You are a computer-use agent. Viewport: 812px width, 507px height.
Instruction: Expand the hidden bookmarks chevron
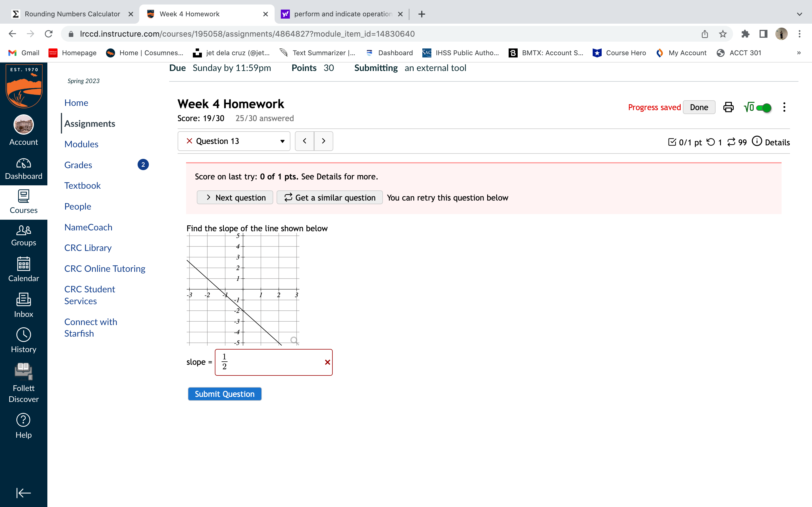pos(799,53)
